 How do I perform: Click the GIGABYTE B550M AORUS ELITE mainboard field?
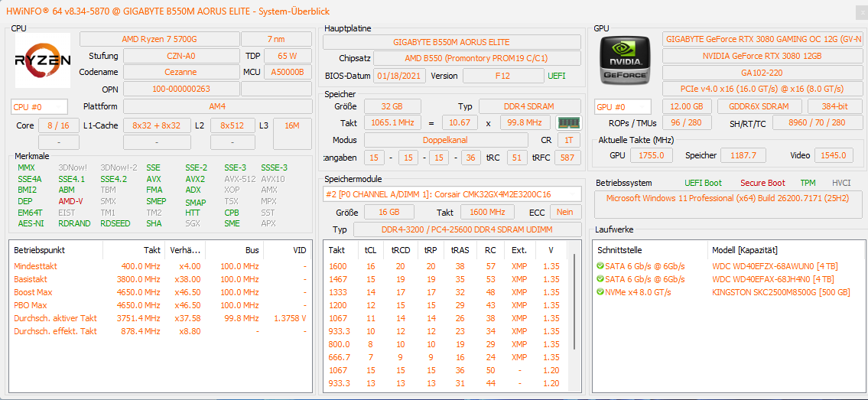pos(452,42)
